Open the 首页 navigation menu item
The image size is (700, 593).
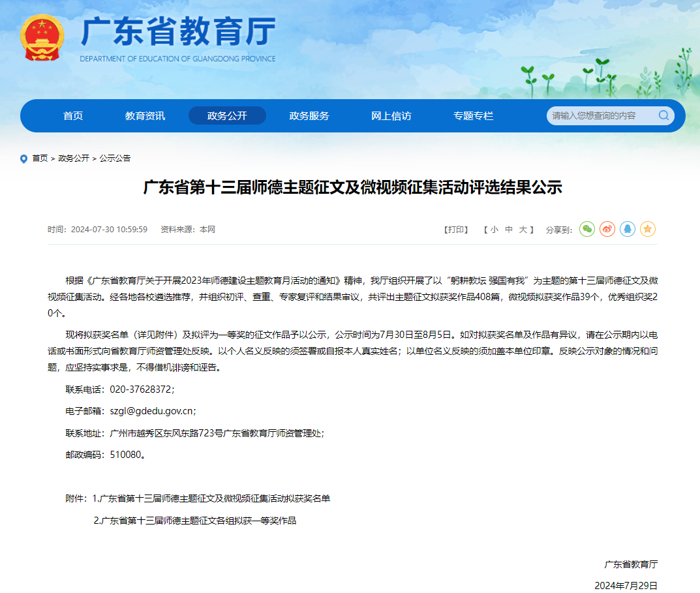coord(73,116)
